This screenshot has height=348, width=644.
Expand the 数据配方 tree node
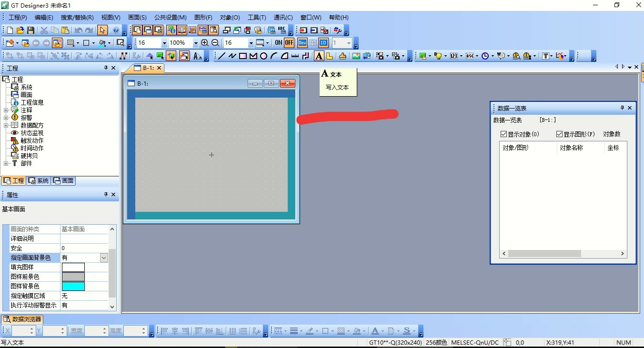point(6,125)
